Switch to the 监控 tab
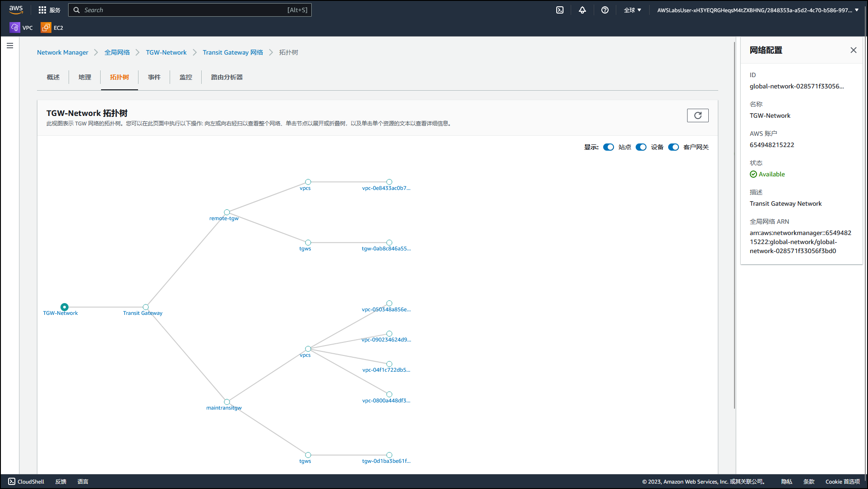Screen dimensions: 868x489 coord(185,77)
